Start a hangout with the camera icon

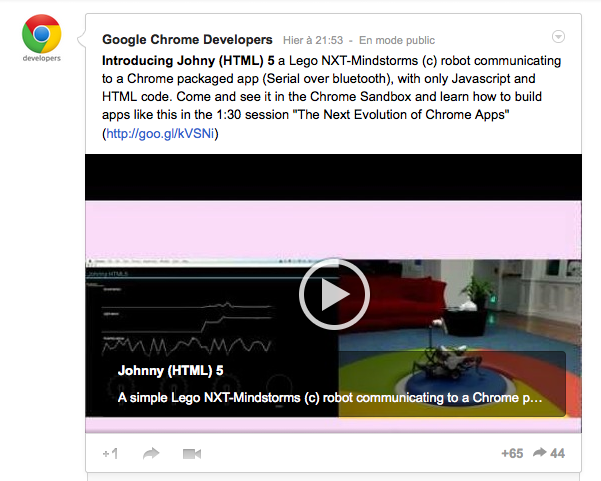pyautogui.click(x=192, y=454)
